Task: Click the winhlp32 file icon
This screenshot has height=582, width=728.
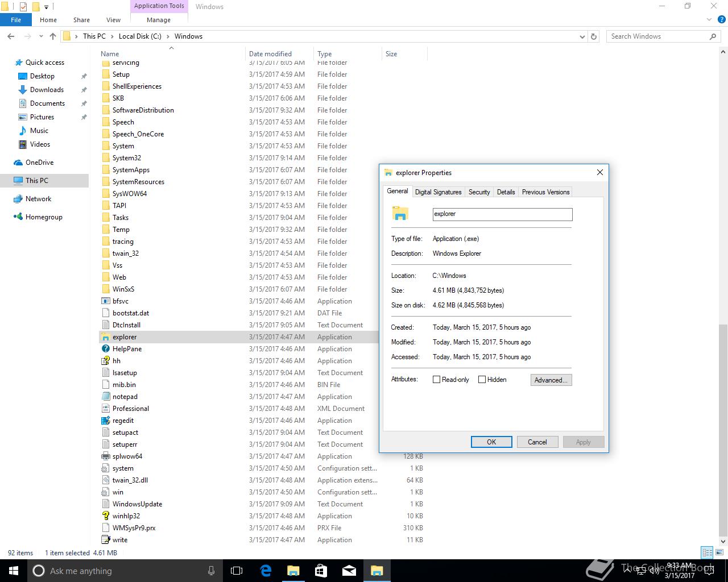Action: click(x=105, y=516)
